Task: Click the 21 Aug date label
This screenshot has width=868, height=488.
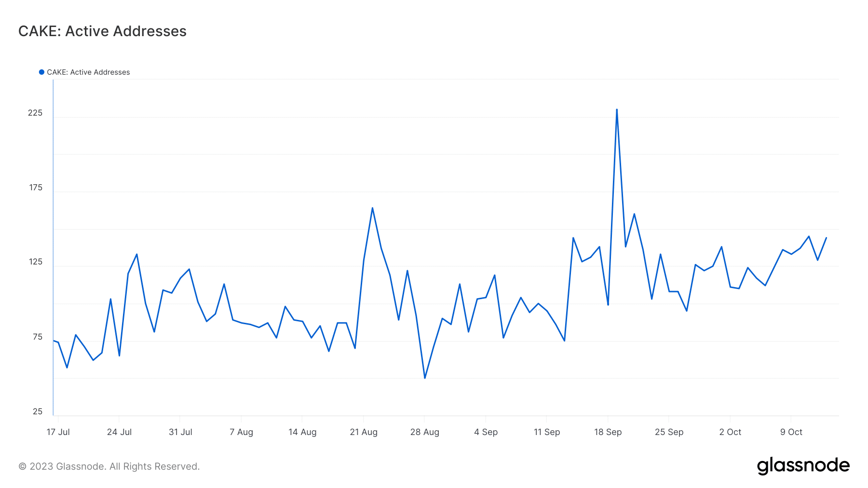Action: click(x=364, y=432)
